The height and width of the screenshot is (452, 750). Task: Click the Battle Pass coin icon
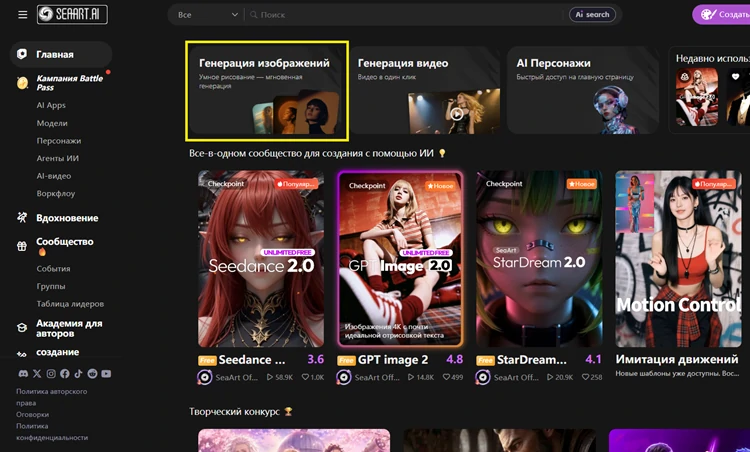pyautogui.click(x=22, y=83)
